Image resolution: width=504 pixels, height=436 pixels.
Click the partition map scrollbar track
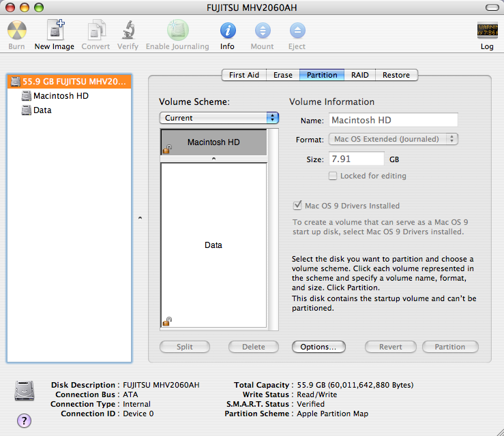point(273,230)
